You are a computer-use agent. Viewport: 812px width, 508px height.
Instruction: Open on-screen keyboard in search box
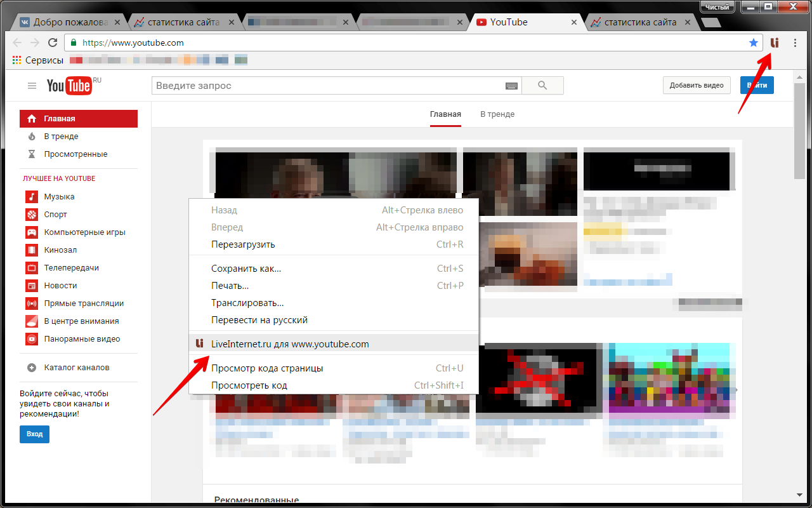511,86
